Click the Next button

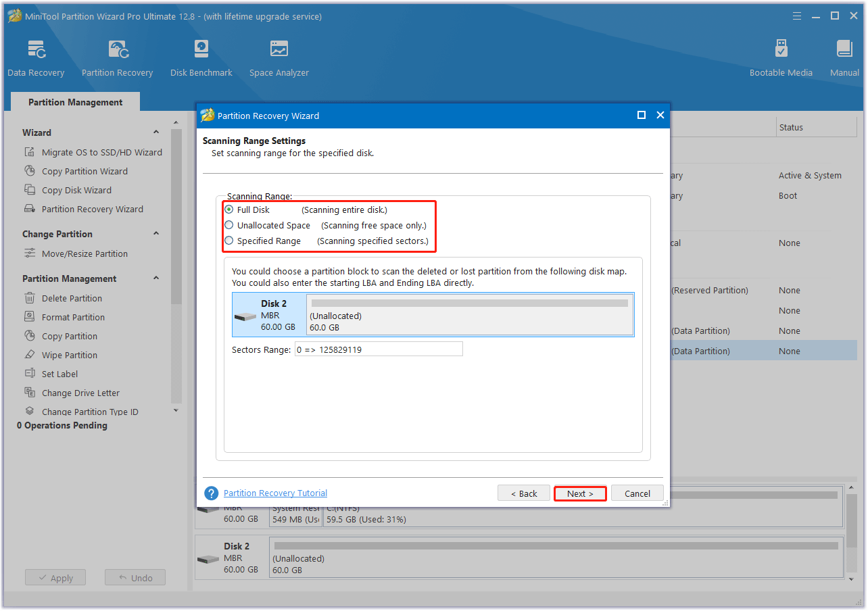coord(580,493)
